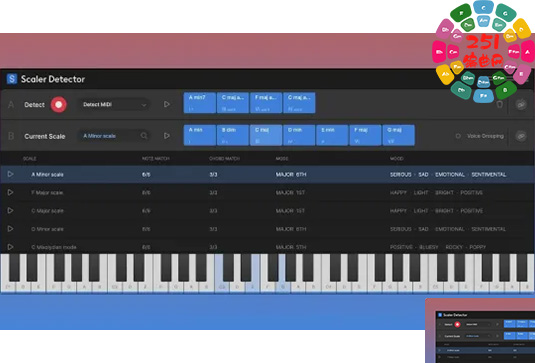535x363 pixels.
Task: Click the SCALE column header
Action: [x=29, y=159]
